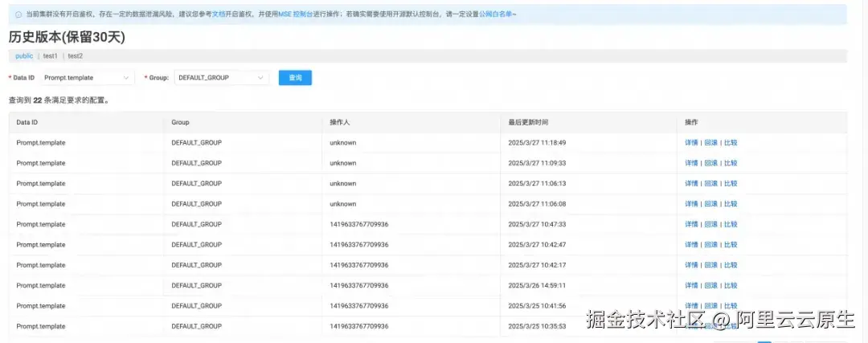The width and height of the screenshot is (868, 343).
Task: Click 比较 for the 11:06:13 version
Action: point(731,183)
